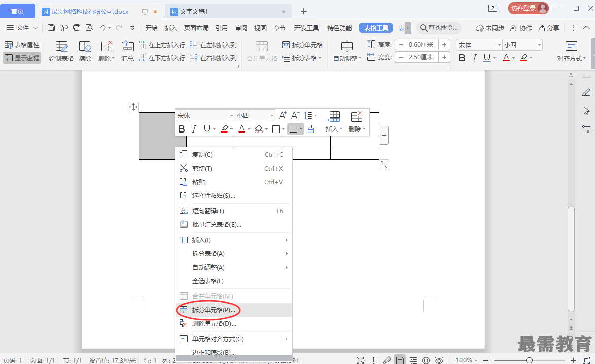Open ribbon font name 宋体 dropdown
The width and height of the screenshot is (595, 364).
click(499, 45)
